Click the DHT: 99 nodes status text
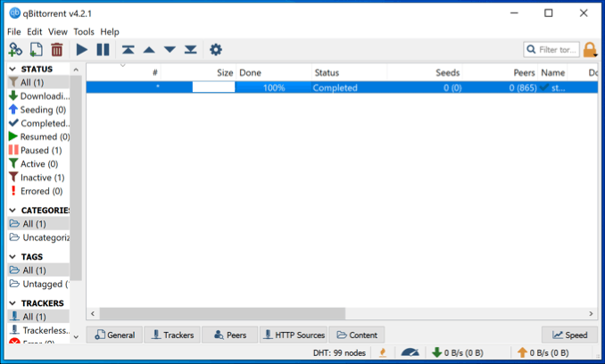The width and height of the screenshot is (605, 364). 339,352
